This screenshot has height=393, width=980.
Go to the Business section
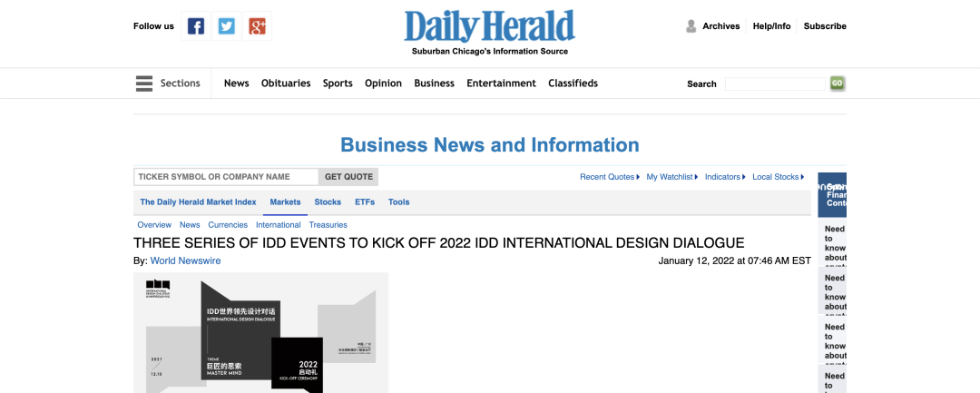click(x=434, y=84)
